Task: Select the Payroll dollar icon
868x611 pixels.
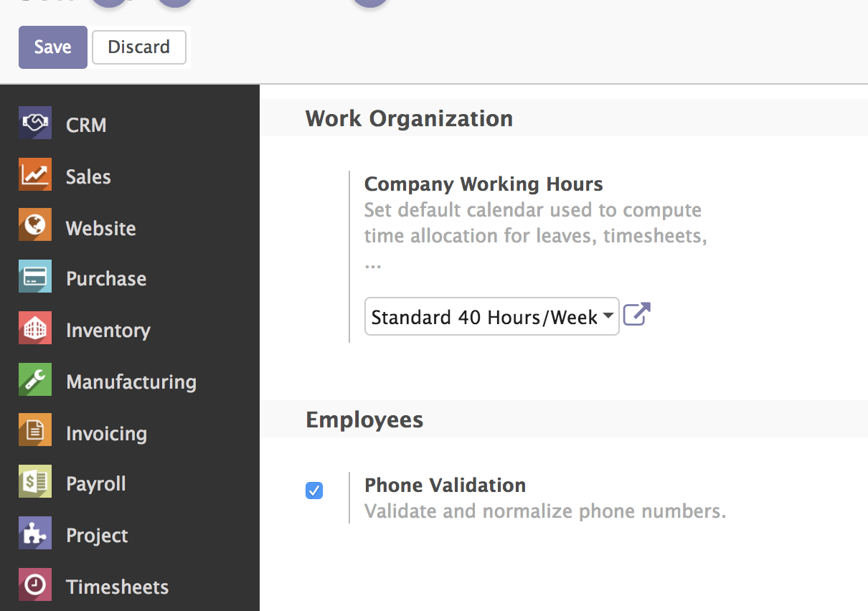Action: (35, 482)
